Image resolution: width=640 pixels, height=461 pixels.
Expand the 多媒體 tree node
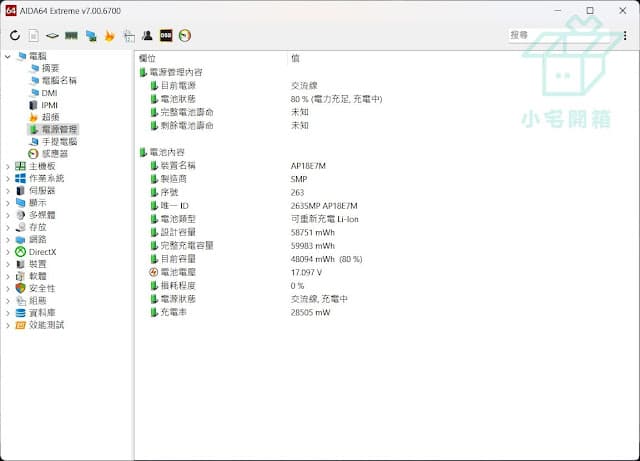7,215
